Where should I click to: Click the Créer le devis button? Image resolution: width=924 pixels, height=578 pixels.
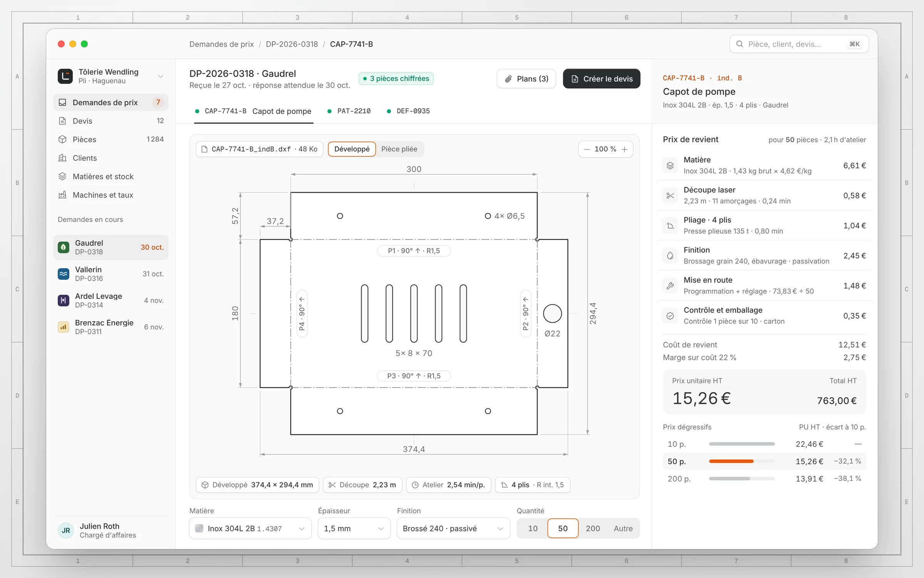pos(602,79)
